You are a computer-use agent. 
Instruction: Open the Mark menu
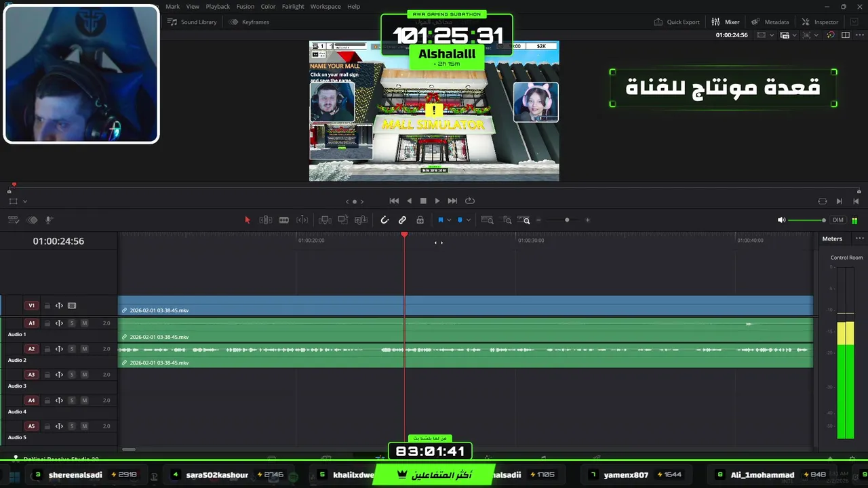tap(173, 6)
